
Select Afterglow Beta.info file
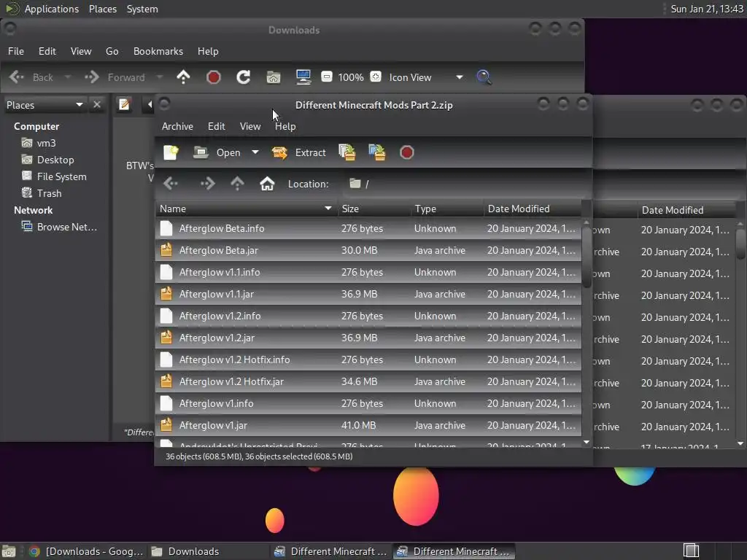click(x=368, y=228)
